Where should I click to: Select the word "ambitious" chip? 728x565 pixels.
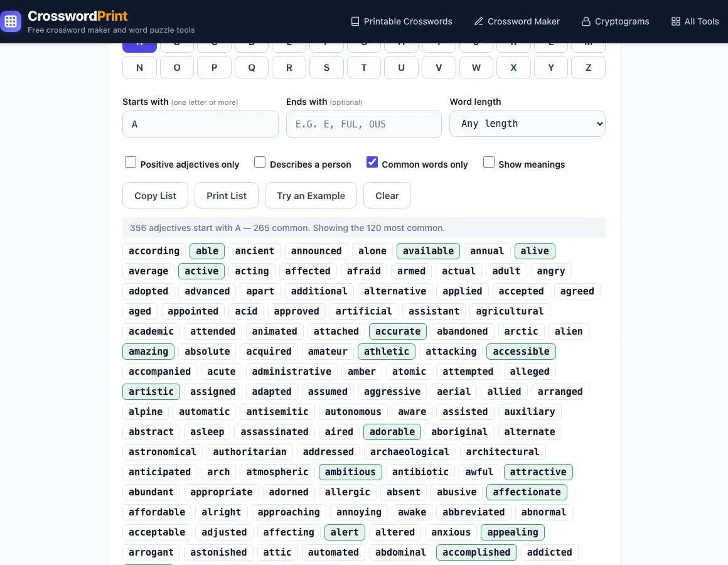click(x=351, y=472)
